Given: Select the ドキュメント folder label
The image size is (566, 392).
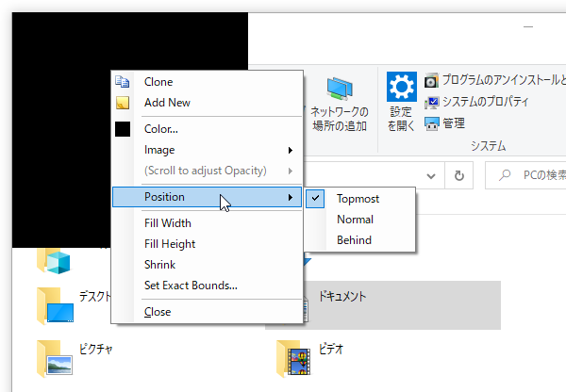Looking at the screenshot, I should pos(341,297).
